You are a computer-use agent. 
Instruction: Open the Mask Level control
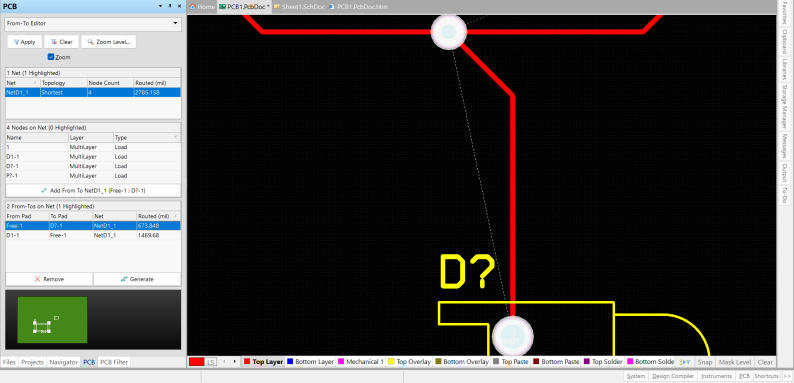[x=735, y=362]
